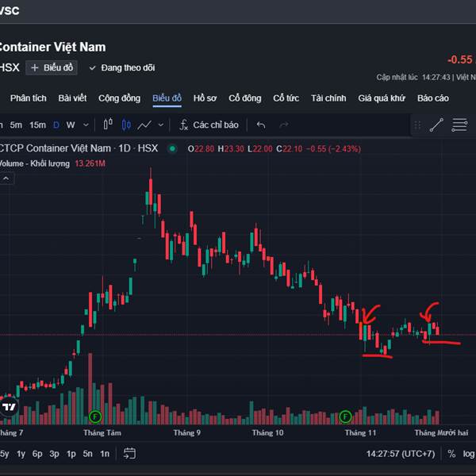Select the candlestick chart style icon
Image resolution: width=476 pixels, height=476 pixels.
126,125
